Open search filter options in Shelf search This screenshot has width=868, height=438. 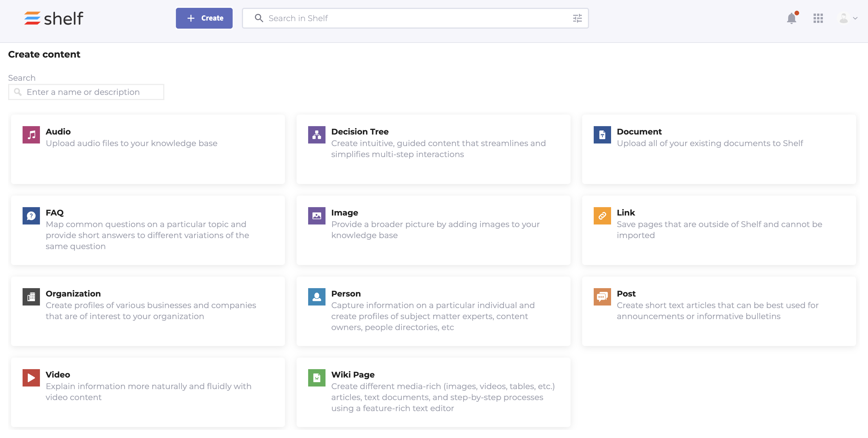[577, 18]
